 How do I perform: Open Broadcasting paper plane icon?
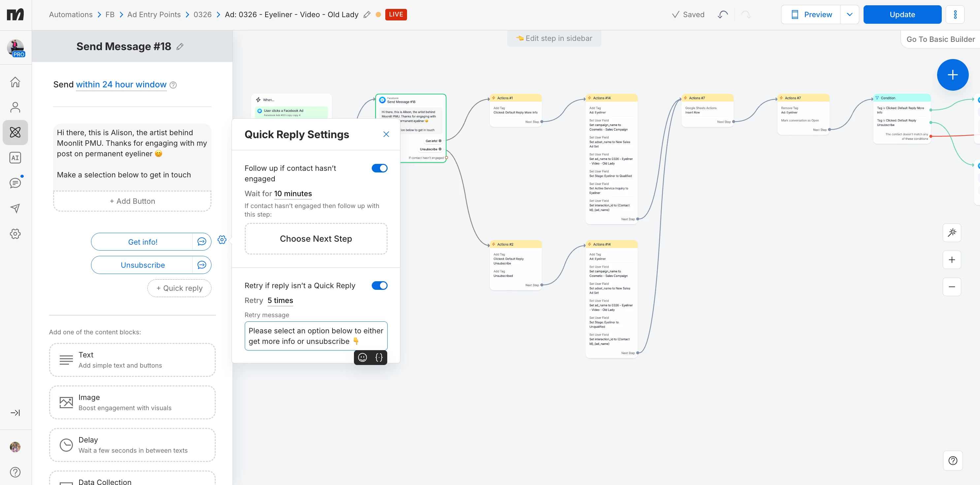click(15, 208)
